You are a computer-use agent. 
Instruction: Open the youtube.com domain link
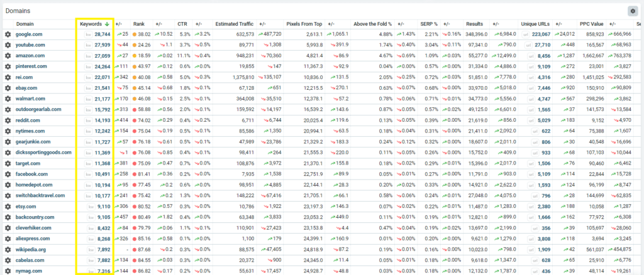pos(30,45)
